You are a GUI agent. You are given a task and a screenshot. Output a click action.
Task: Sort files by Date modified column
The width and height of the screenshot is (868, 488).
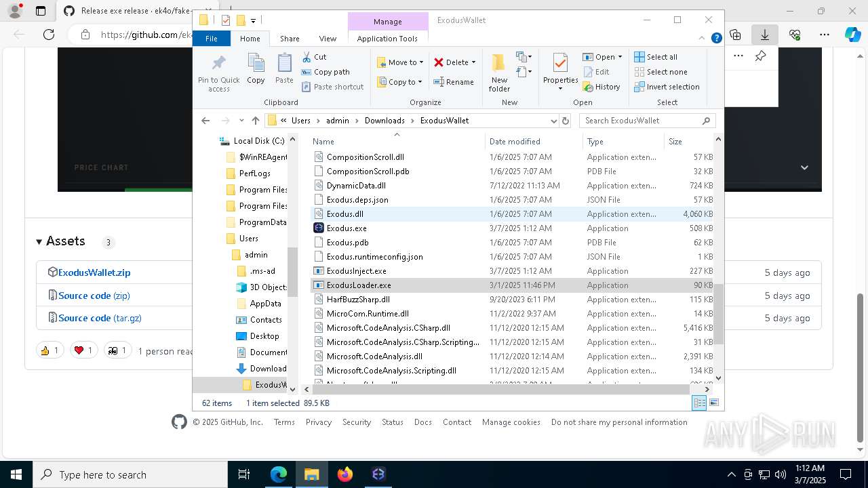pyautogui.click(x=515, y=142)
